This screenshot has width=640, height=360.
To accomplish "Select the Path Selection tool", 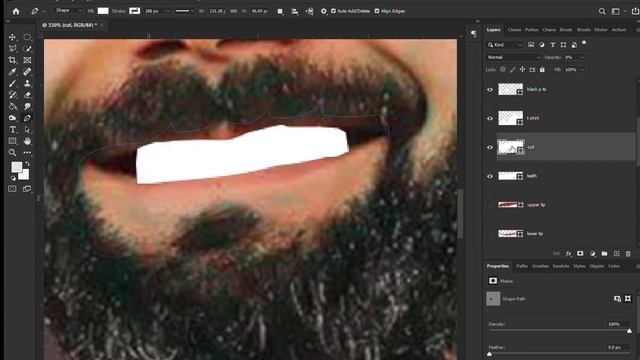I will coord(27,130).
